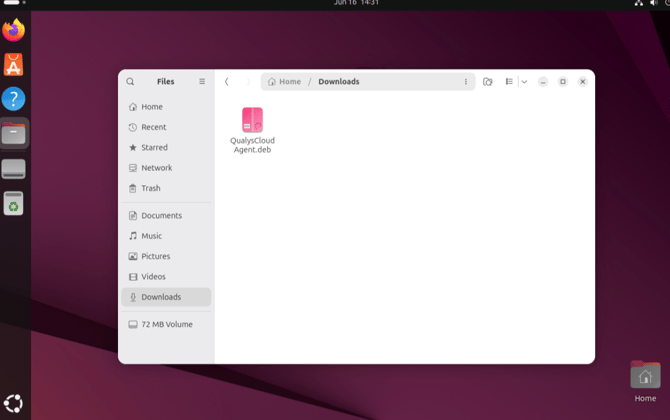This screenshot has width=670, height=420.
Task: Go back with the left arrow button
Action: pos(226,82)
